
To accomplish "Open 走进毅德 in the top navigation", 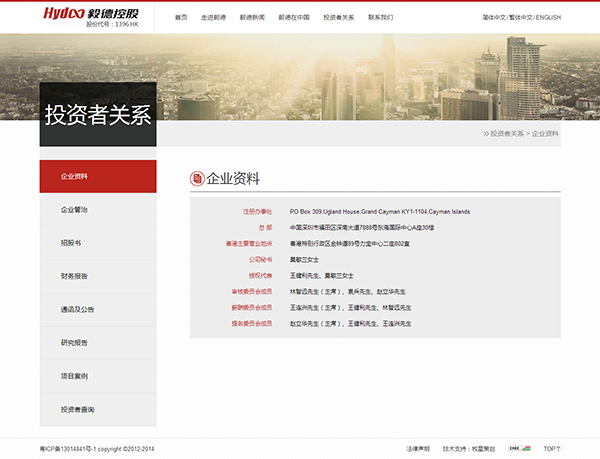I will [x=214, y=17].
